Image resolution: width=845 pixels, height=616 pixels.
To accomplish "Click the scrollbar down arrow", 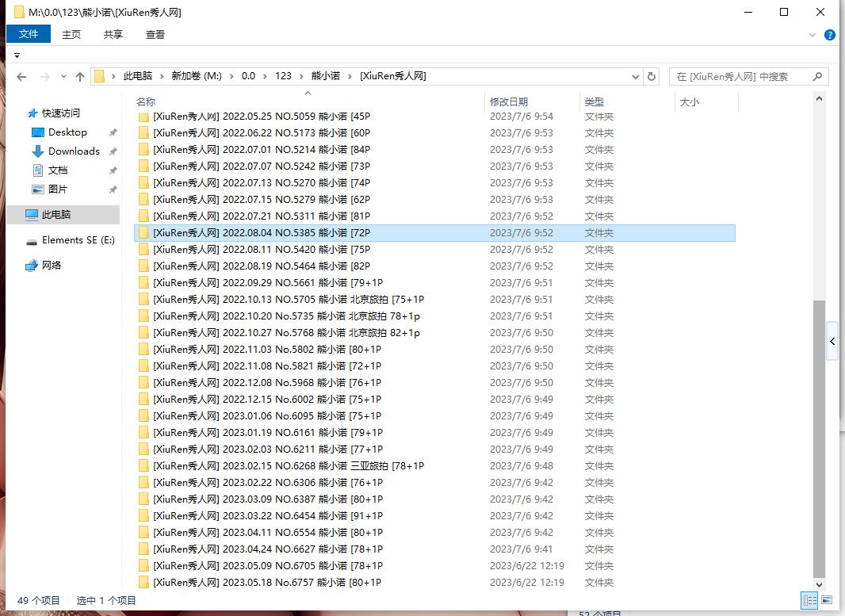I will tap(819, 584).
